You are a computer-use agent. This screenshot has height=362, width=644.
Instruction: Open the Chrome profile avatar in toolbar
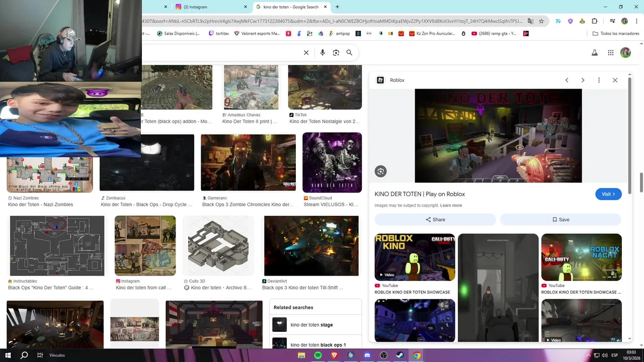pyautogui.click(x=624, y=21)
